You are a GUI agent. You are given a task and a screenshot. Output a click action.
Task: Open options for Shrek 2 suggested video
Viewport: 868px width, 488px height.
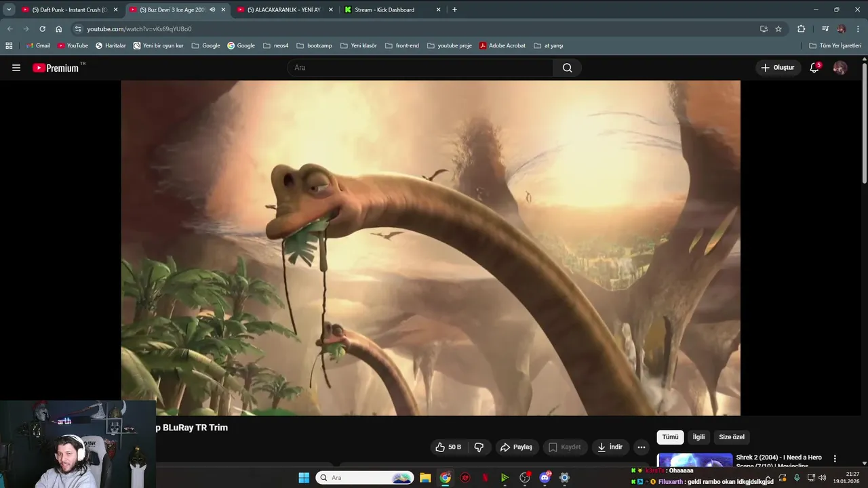pos(835,459)
